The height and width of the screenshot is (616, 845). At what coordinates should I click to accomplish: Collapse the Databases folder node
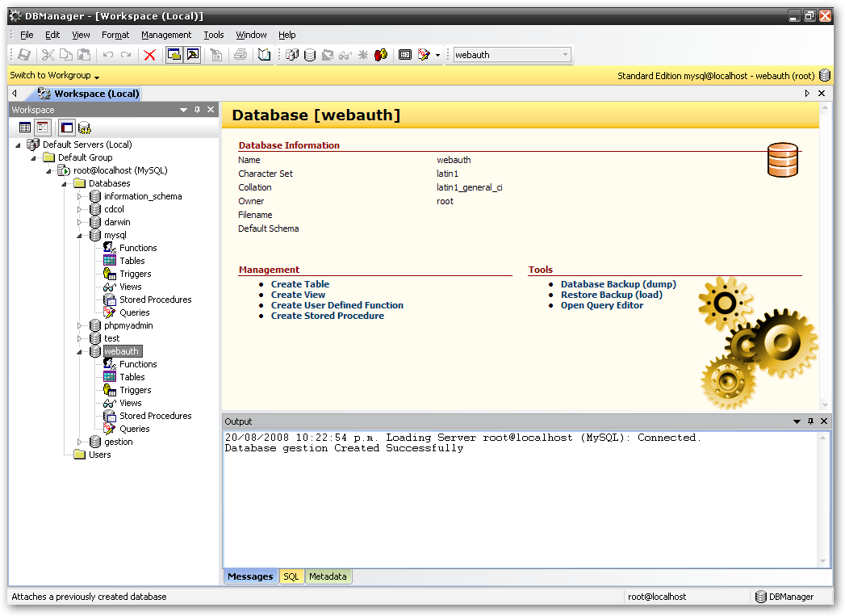click(x=64, y=184)
